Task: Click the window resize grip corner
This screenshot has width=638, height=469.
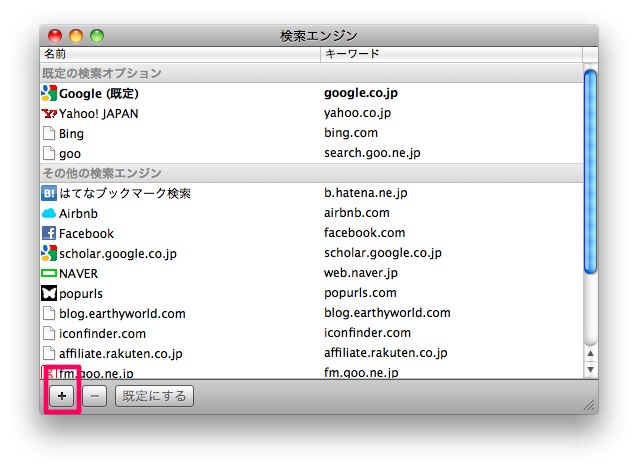Action: pyautogui.click(x=589, y=405)
